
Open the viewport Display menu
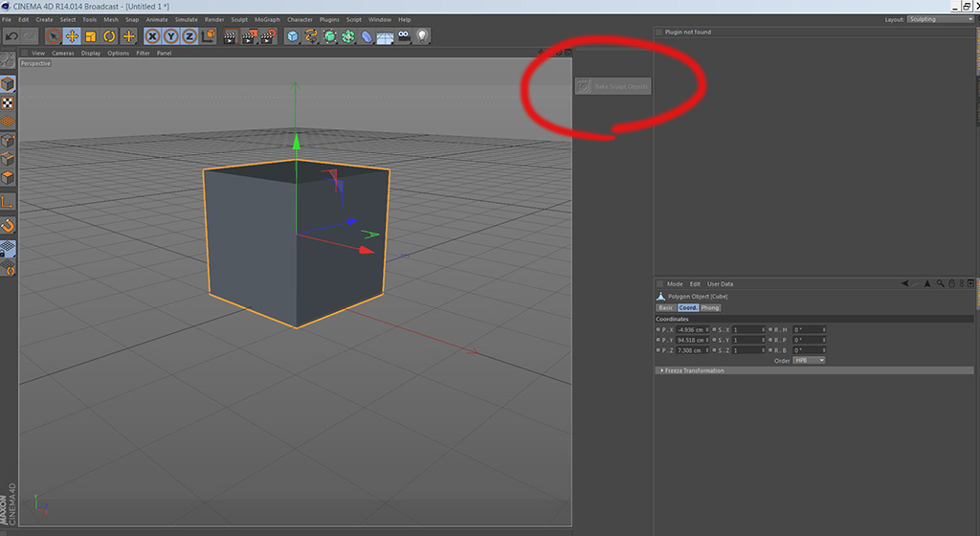coord(91,53)
